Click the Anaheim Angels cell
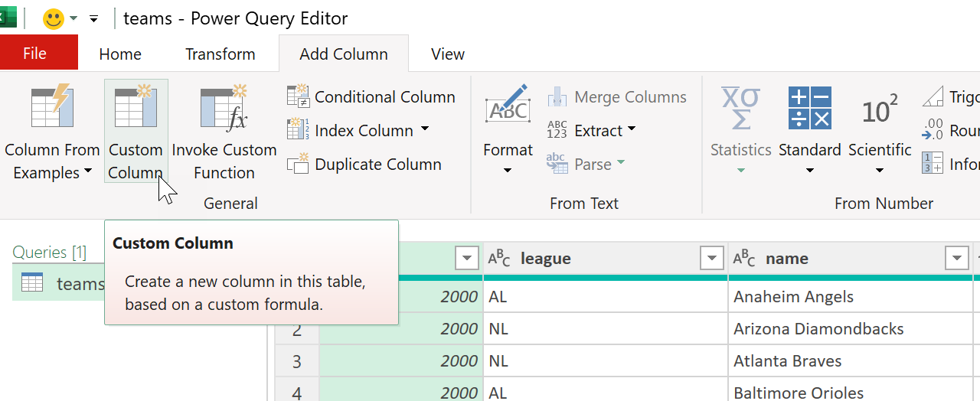Screen dimensions: 980x401 pyautogui.click(x=793, y=297)
